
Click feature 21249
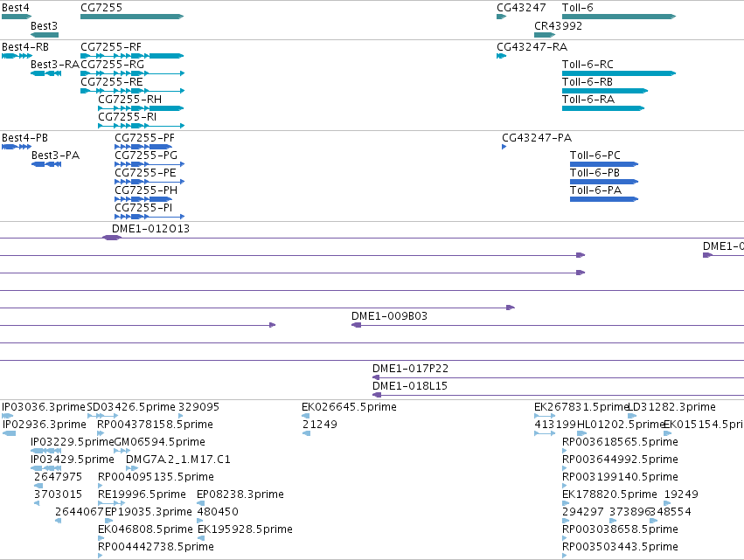pos(306,433)
